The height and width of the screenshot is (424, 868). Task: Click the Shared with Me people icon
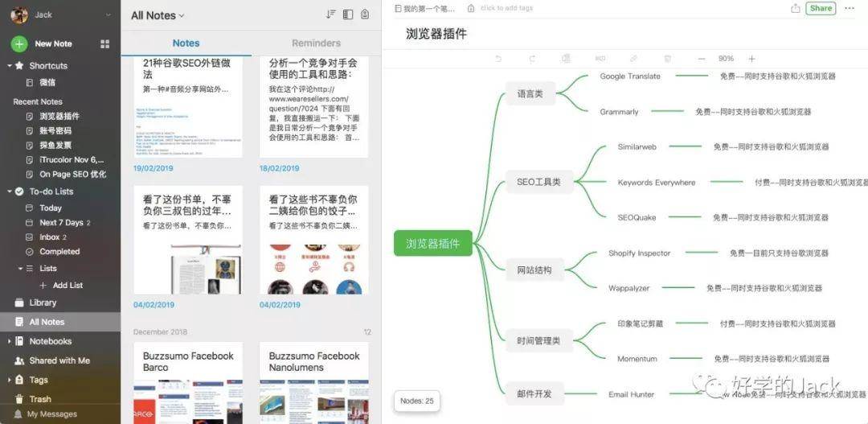19,360
